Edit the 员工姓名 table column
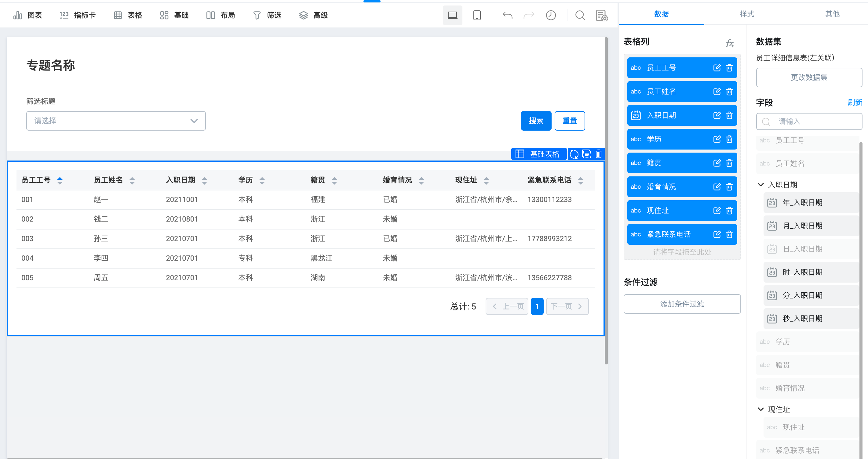This screenshot has width=868, height=459. point(717,92)
